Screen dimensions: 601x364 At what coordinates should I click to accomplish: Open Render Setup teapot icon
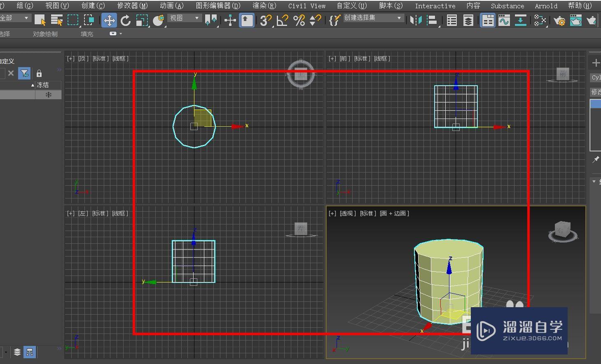pos(559,20)
